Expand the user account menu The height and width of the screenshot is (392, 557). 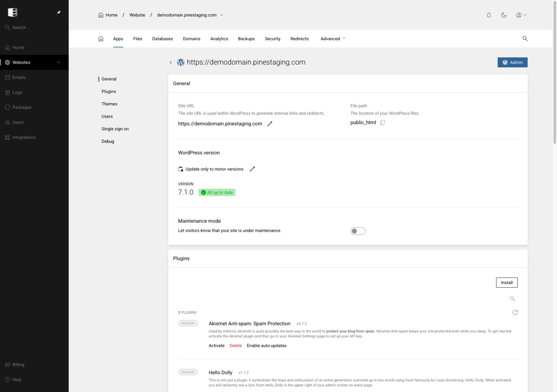521,15
